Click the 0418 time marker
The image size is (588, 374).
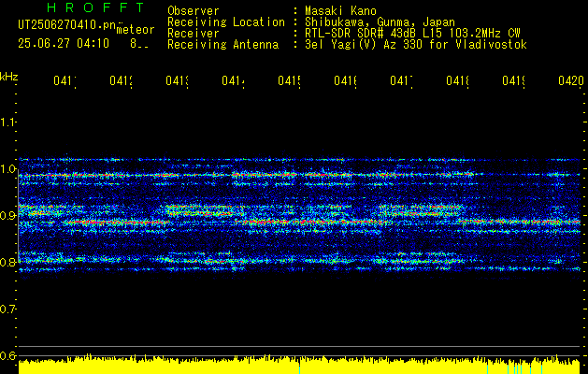pos(457,81)
